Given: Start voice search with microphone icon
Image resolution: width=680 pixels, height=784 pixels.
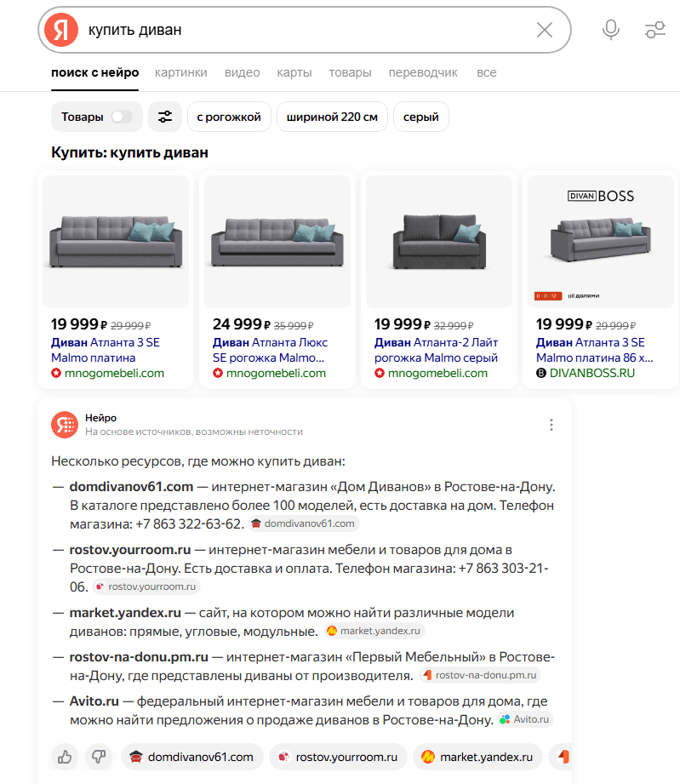Looking at the screenshot, I should click(610, 30).
